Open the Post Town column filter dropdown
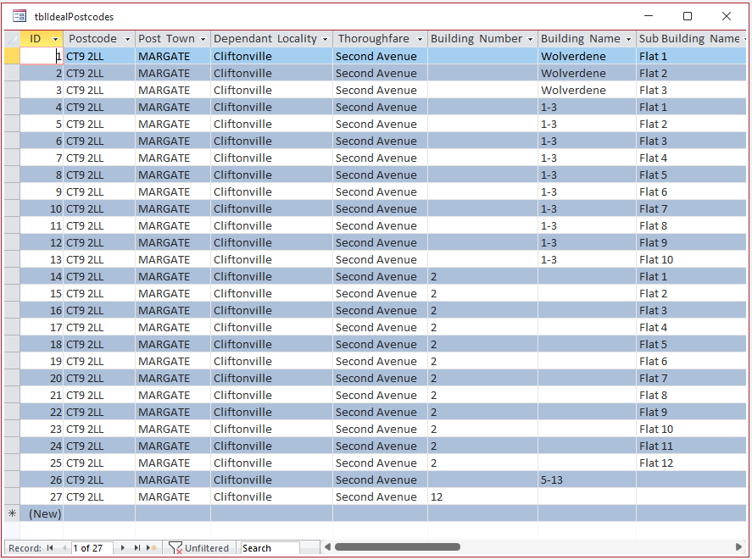 click(203, 39)
